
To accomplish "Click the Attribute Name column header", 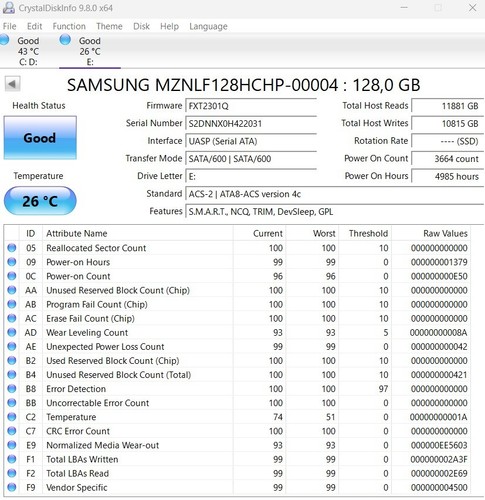I will (x=138, y=233).
